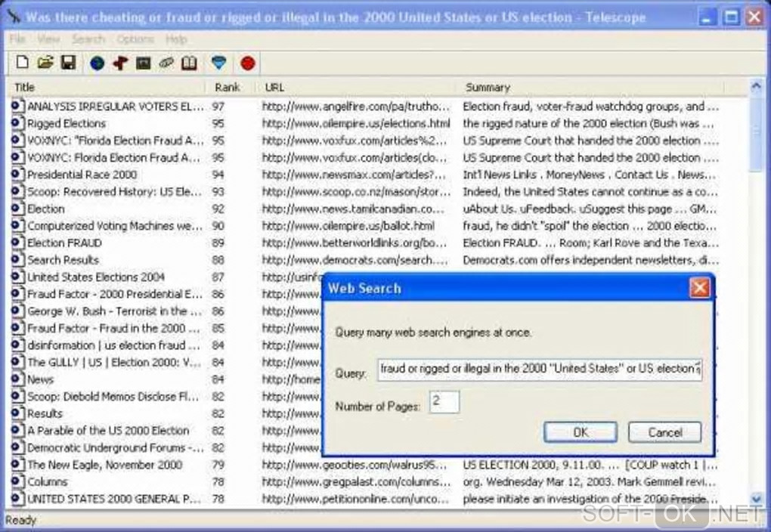Sort results by the Rank column header
Viewport: 771px width, 532px height.
pyautogui.click(x=231, y=87)
